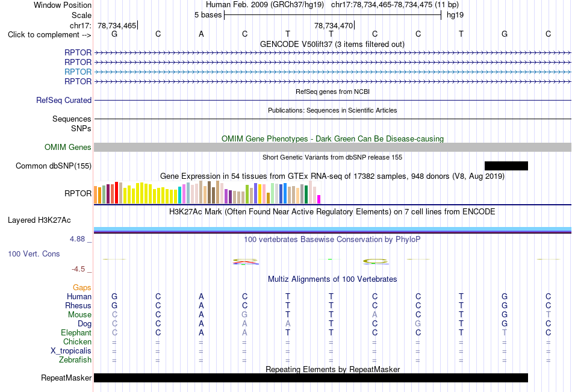Click RPTOR label beside the GTEx bar chart
This screenshot has height=392, width=572.
(78, 193)
